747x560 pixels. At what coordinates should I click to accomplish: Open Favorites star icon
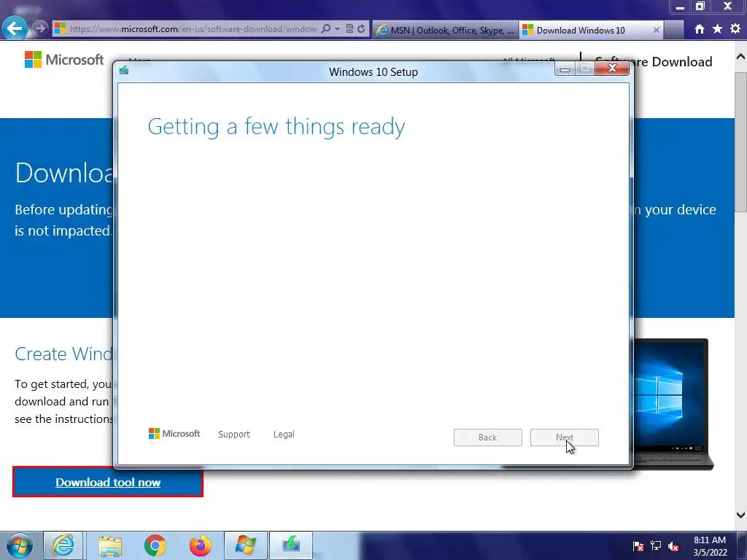717,29
